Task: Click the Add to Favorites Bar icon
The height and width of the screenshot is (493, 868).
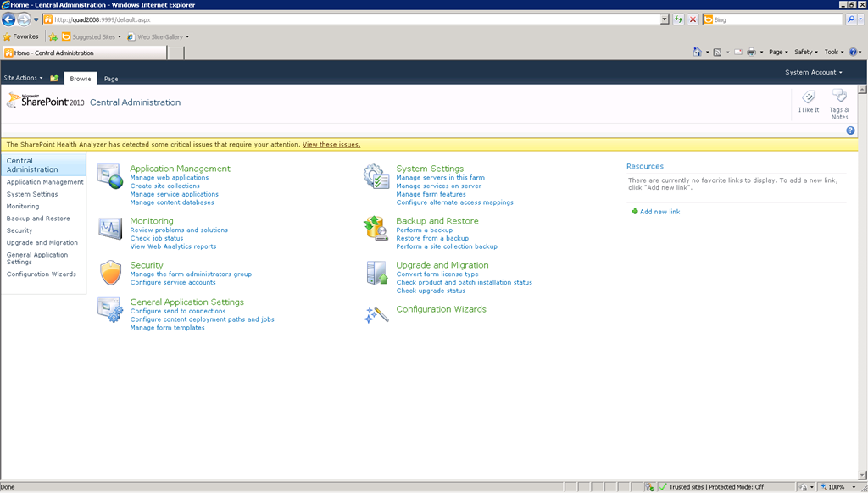Action: (53, 37)
